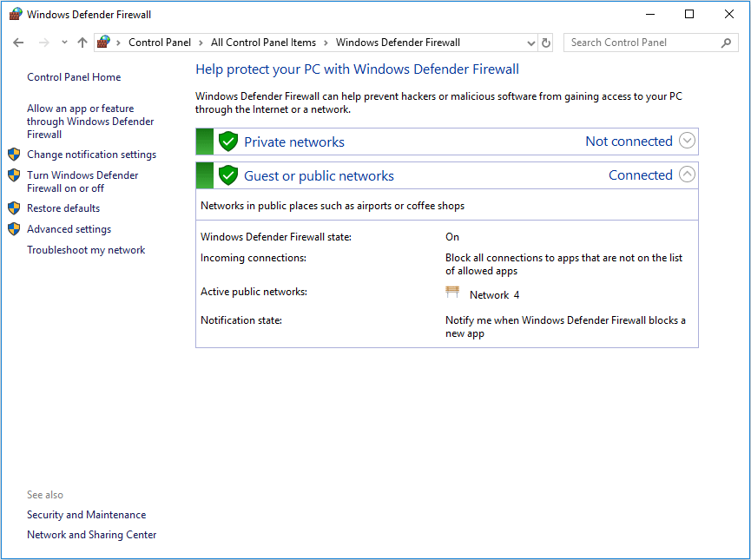
Task: Click the firewall state value On
Action: [452, 237]
